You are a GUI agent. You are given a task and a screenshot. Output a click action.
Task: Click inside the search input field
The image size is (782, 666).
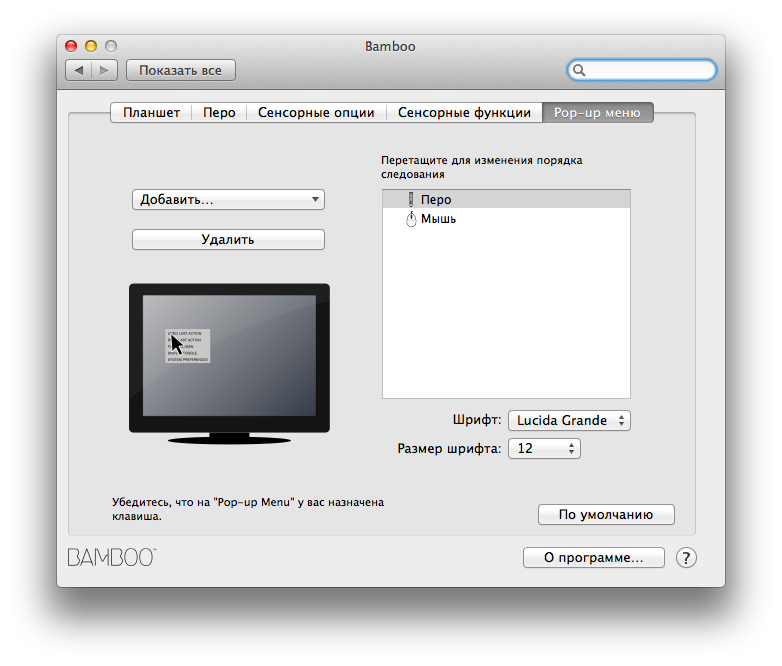pyautogui.click(x=641, y=70)
